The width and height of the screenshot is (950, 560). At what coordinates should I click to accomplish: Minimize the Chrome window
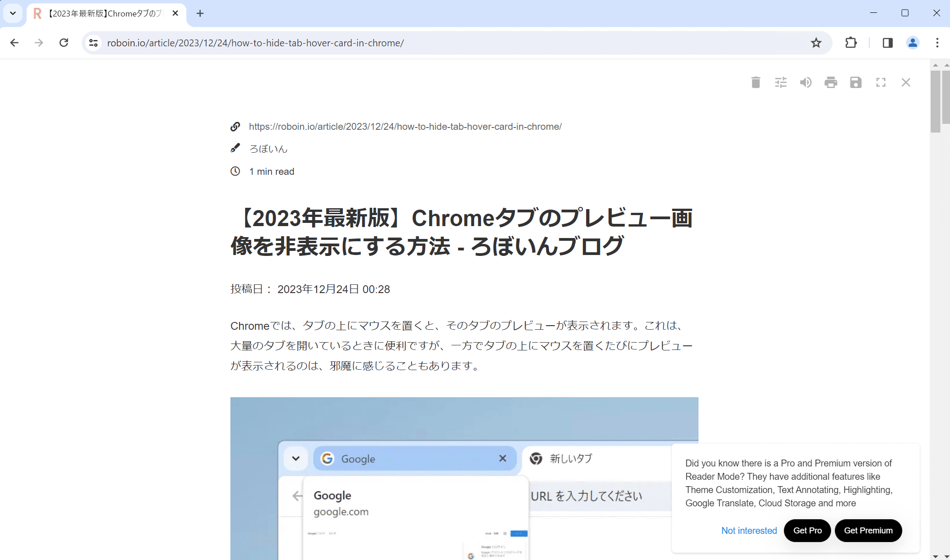pyautogui.click(x=873, y=13)
